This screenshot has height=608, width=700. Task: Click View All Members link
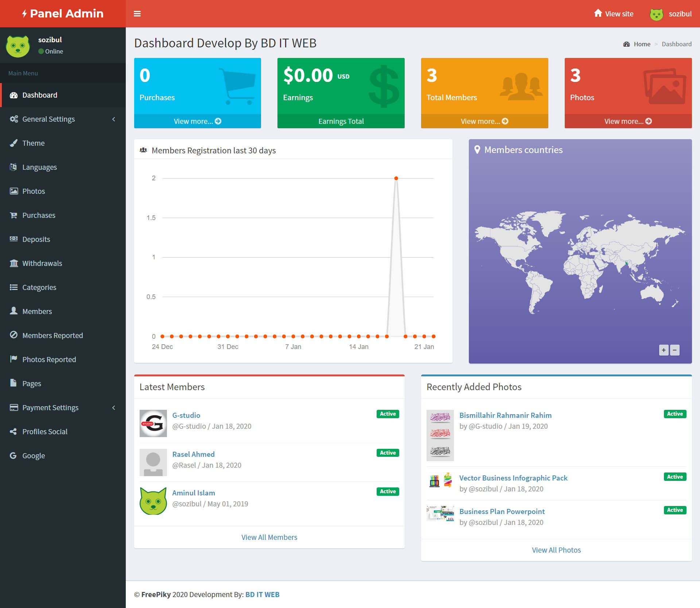click(x=269, y=537)
